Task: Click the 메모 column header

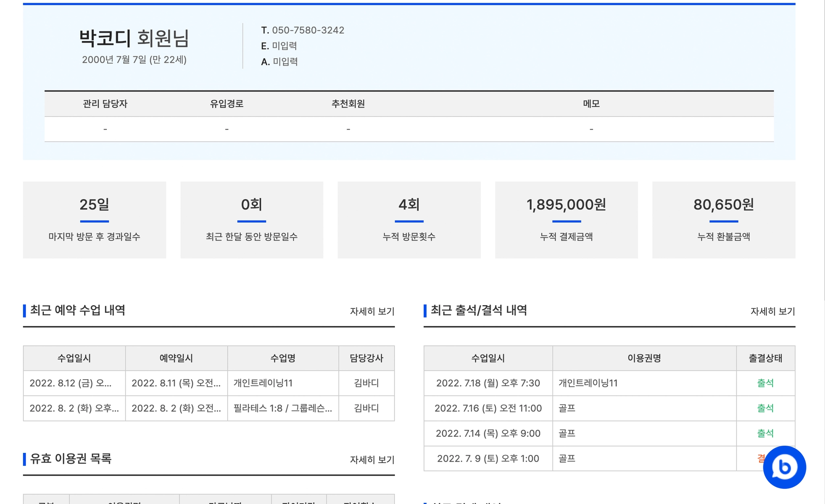Action: point(591,104)
